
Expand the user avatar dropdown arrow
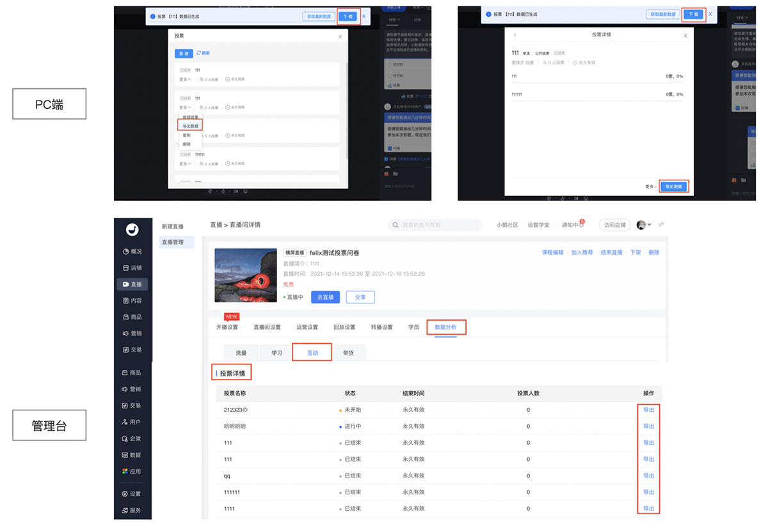[650, 225]
